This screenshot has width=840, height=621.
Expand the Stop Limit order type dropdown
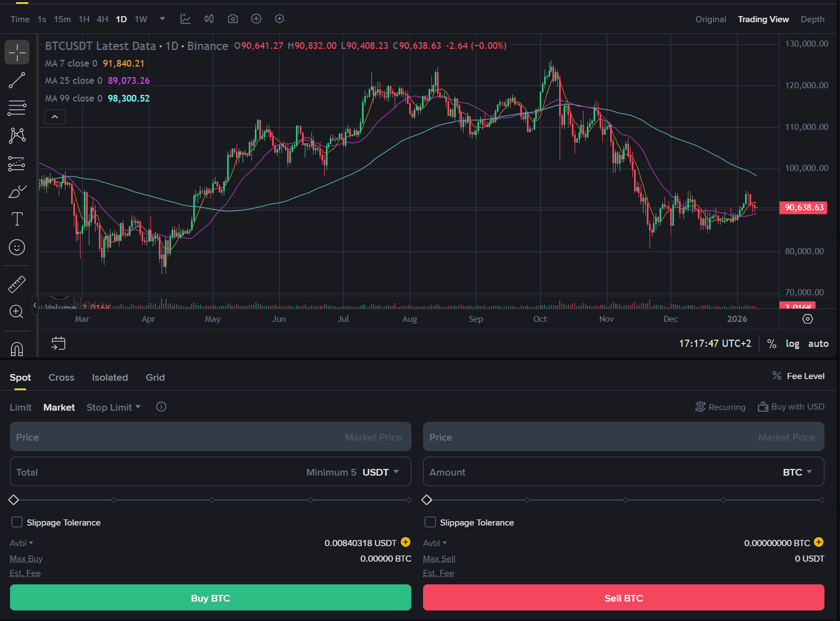click(114, 407)
